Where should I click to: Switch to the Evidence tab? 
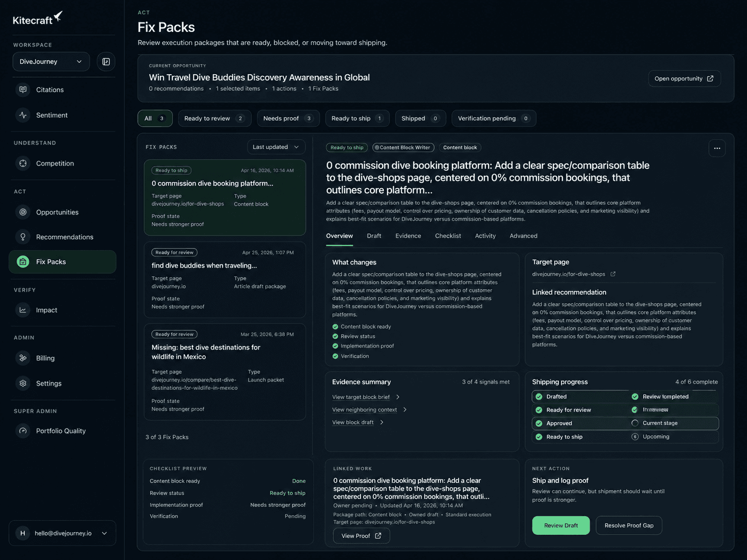(408, 236)
